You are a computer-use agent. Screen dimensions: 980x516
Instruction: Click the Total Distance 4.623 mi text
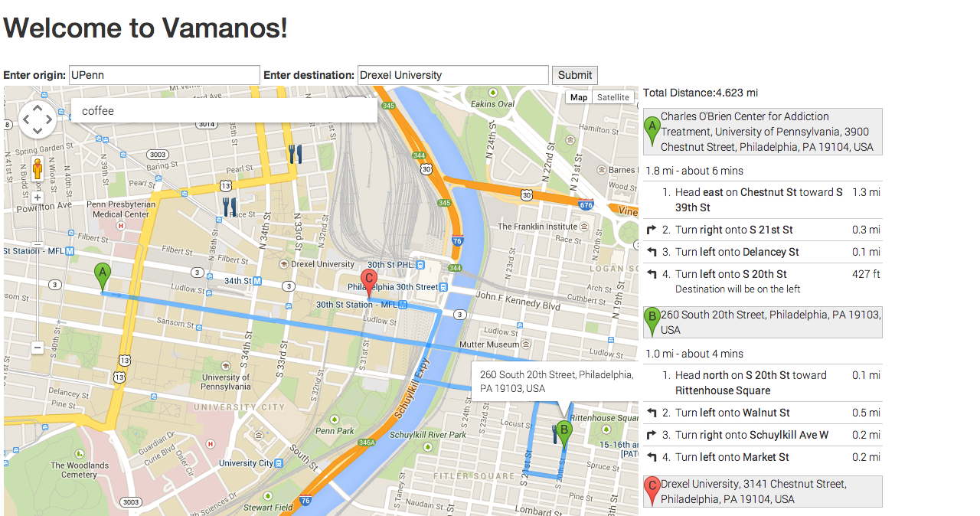pos(701,93)
